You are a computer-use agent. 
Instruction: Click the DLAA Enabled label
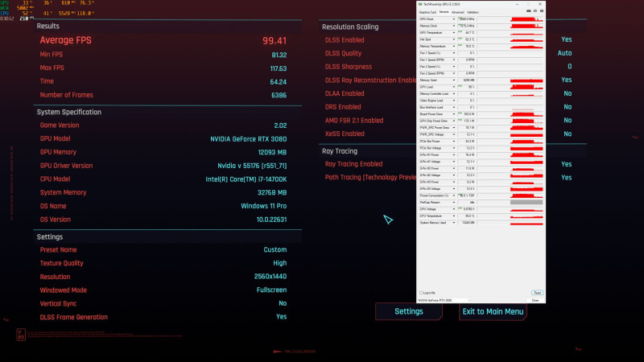345,93
